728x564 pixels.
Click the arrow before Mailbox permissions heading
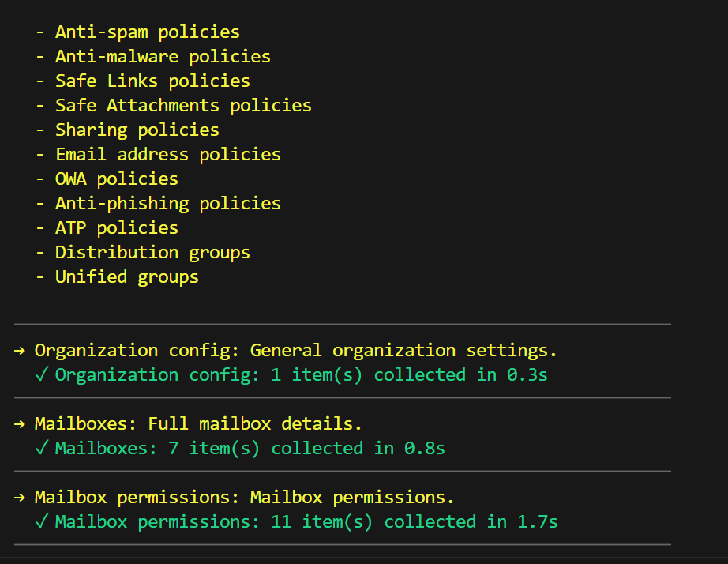21,497
